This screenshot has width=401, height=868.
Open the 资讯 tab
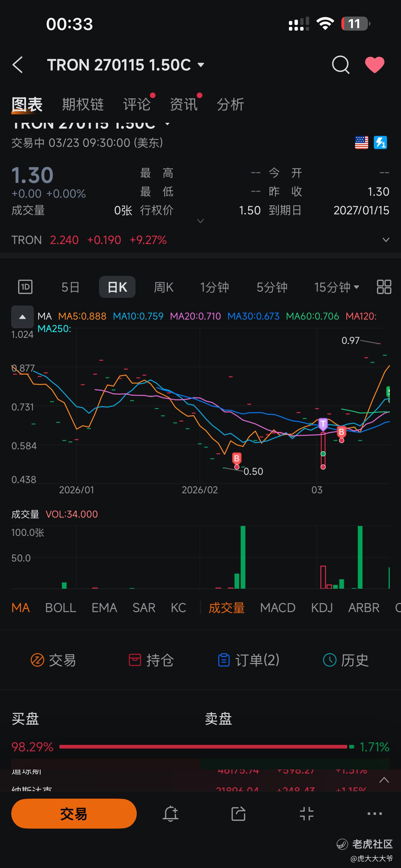[184, 104]
